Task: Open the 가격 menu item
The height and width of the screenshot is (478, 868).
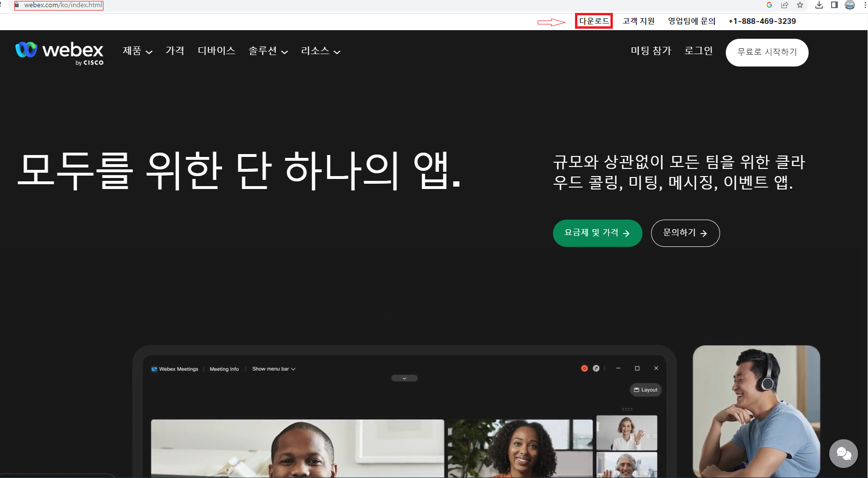Action: [x=175, y=51]
